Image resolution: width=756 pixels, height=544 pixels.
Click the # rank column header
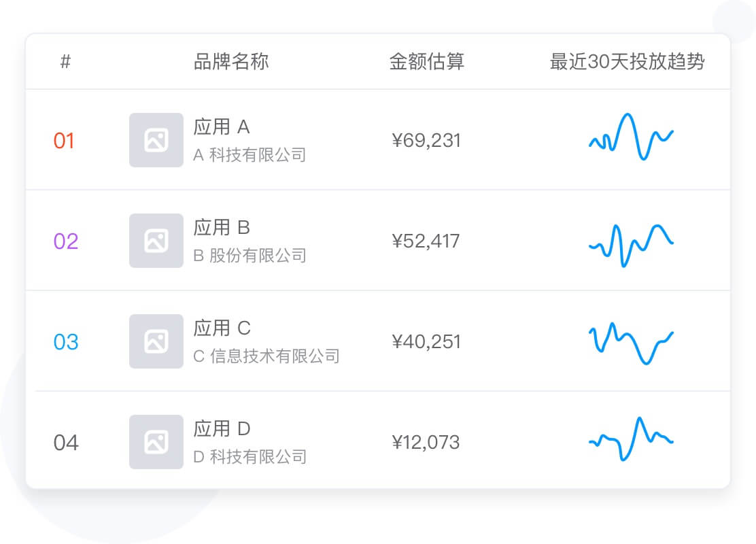coord(65,62)
